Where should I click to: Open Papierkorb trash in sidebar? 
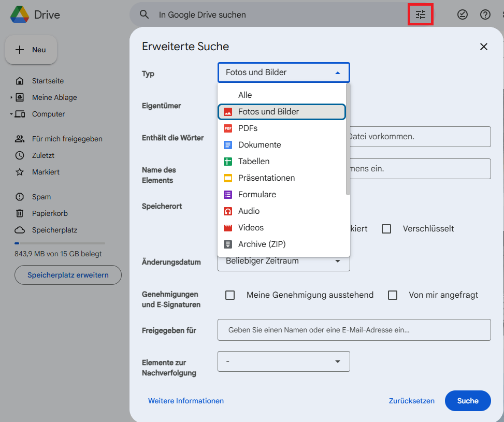pos(50,213)
